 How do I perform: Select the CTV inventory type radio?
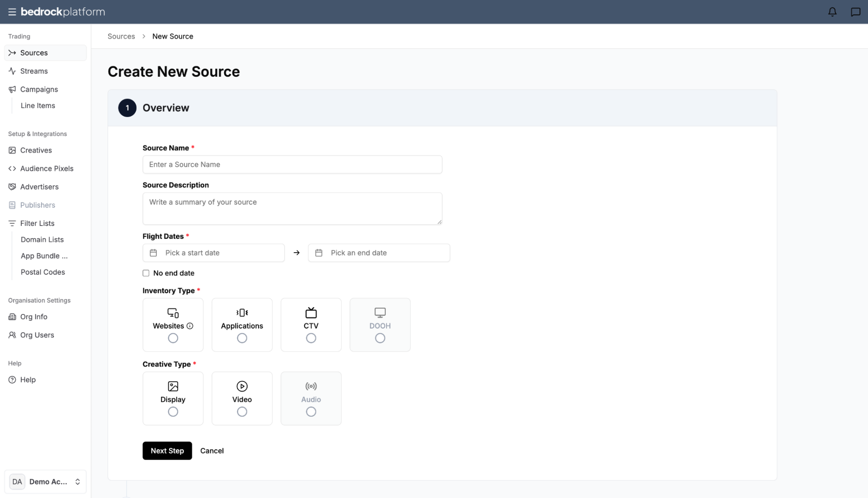[311, 338]
